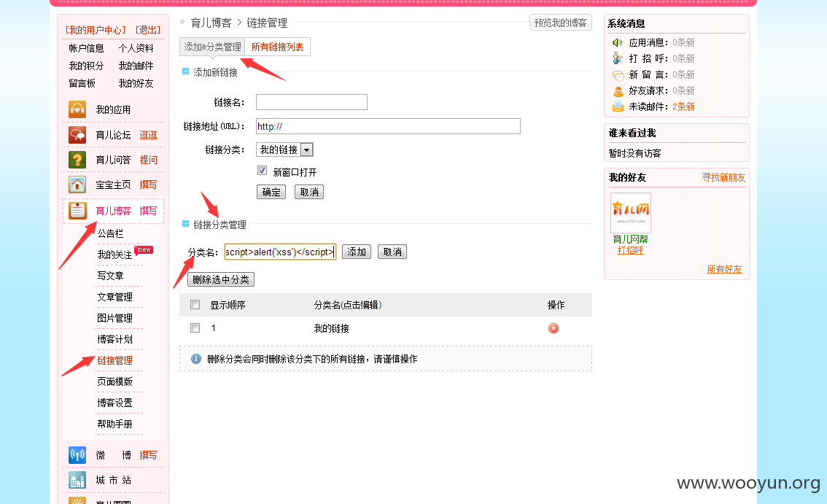Viewport: 827px width, 504px height.
Task: Toggle the 新窗口打开 checkbox
Action: point(262,171)
